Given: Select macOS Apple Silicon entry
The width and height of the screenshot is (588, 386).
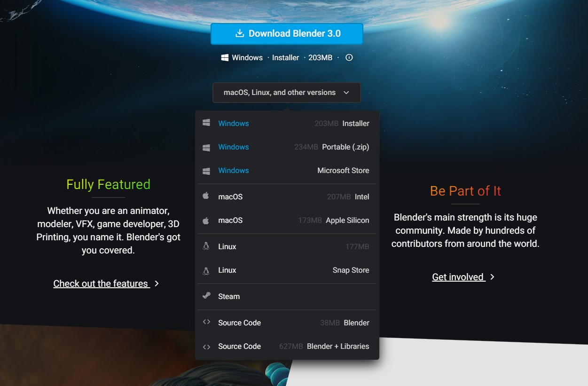Looking at the screenshot, I should tap(287, 220).
